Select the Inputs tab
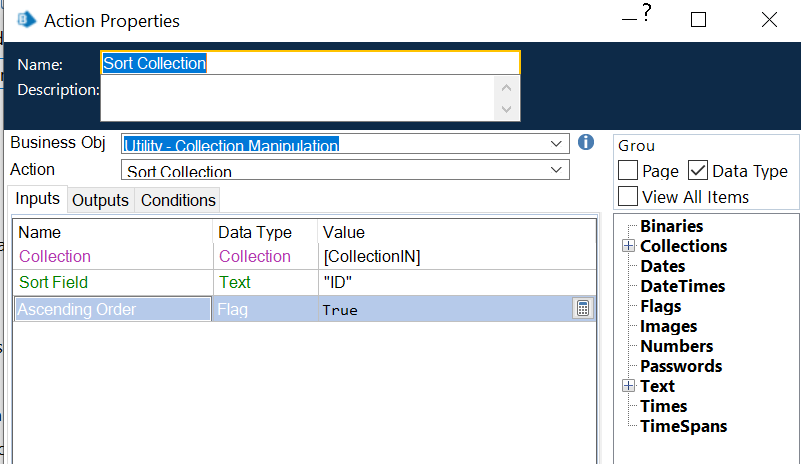Screen dimensions: 801x464 pyautogui.click(x=38, y=199)
